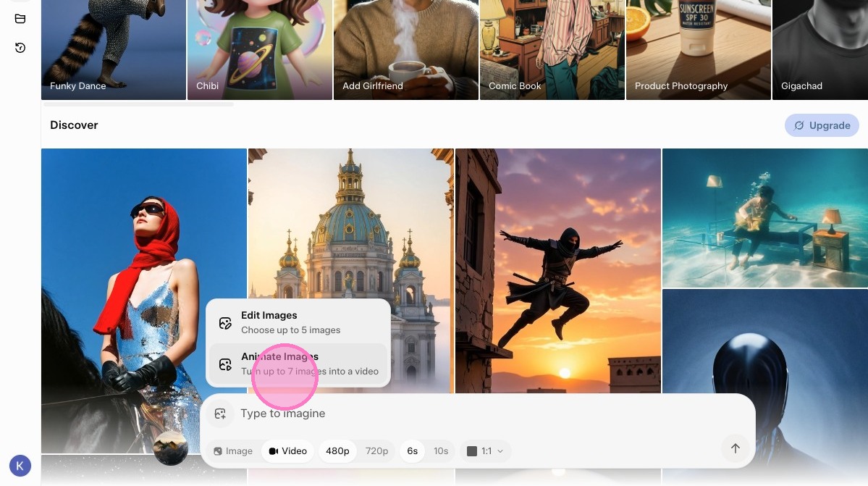
Task: Click the K user avatar
Action: coord(20,466)
